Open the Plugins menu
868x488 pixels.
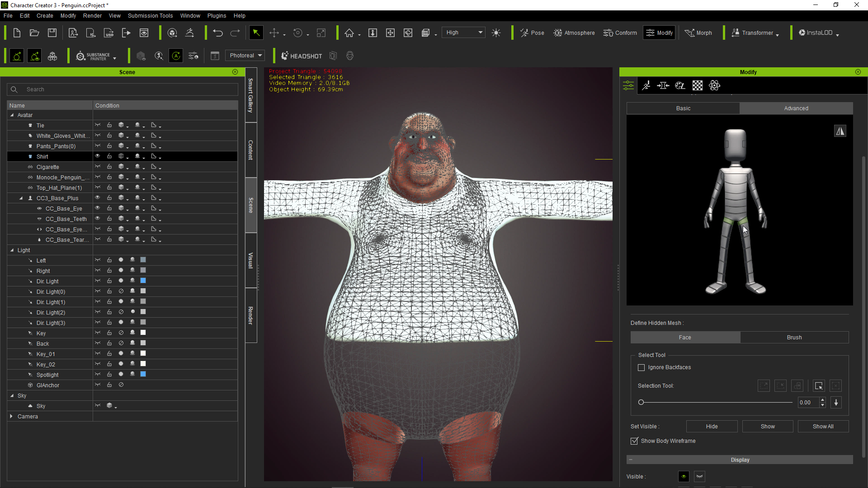(x=217, y=16)
